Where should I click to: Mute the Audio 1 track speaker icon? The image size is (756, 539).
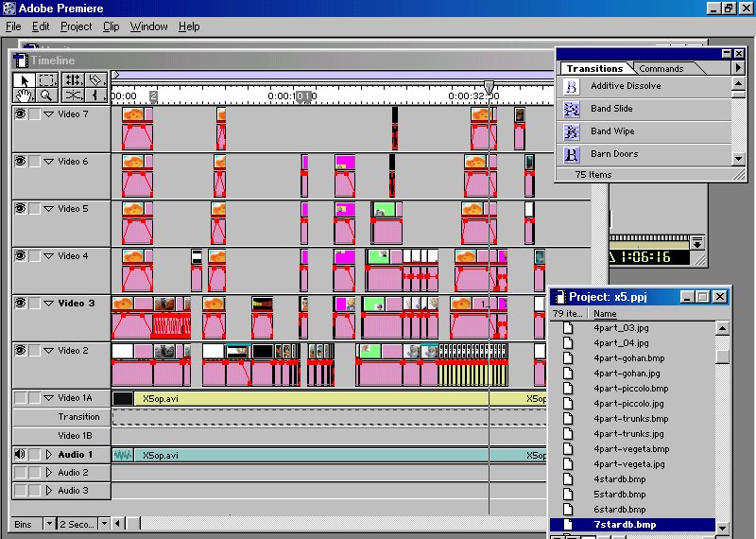pos(20,454)
